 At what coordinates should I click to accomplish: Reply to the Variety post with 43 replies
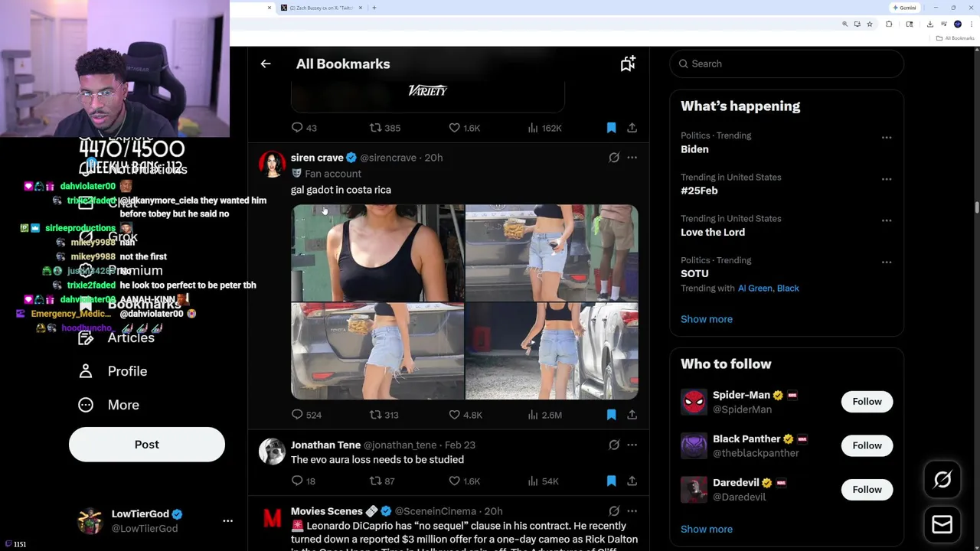click(x=304, y=128)
